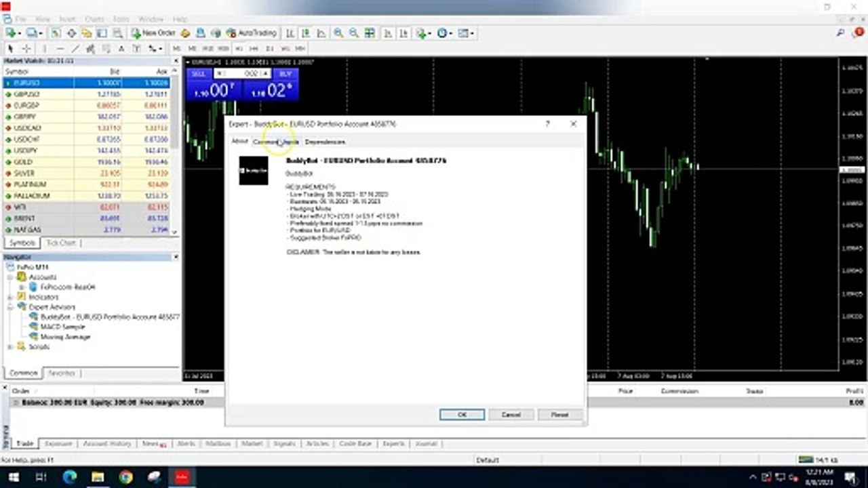Image resolution: width=868 pixels, height=488 pixels.
Task: Open the Charts menu
Action: click(94, 19)
